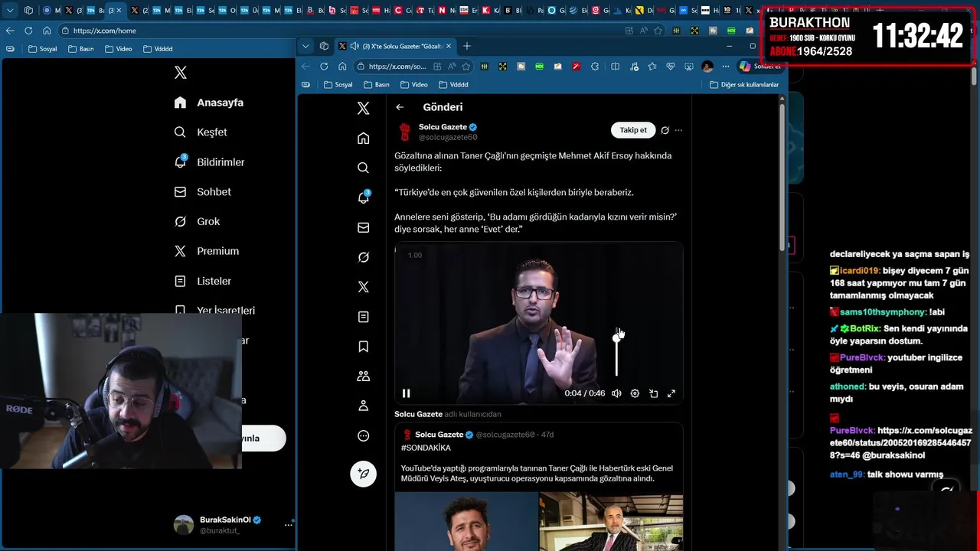Screen dimensions: 980x551
Task: Mute the tab with the tab speaker icon
Action: pyautogui.click(x=354, y=46)
